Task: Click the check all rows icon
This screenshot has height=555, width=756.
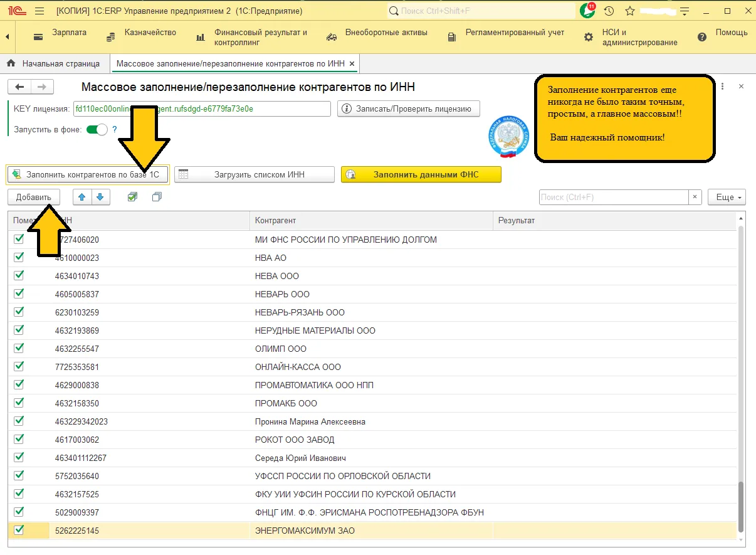Action: point(132,197)
